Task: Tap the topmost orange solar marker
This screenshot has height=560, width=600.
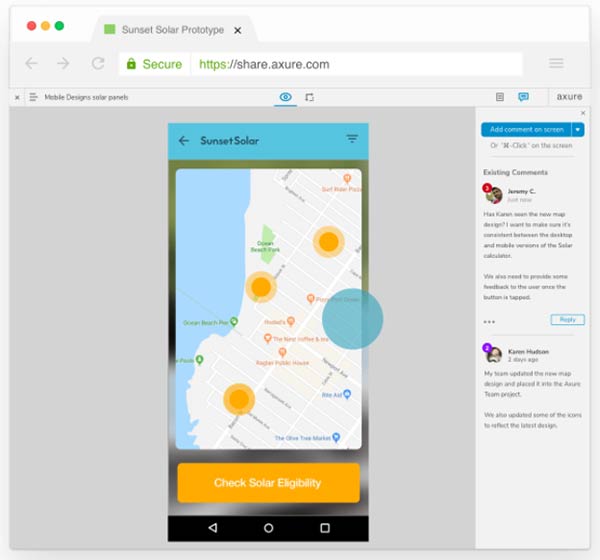Action: [x=329, y=242]
